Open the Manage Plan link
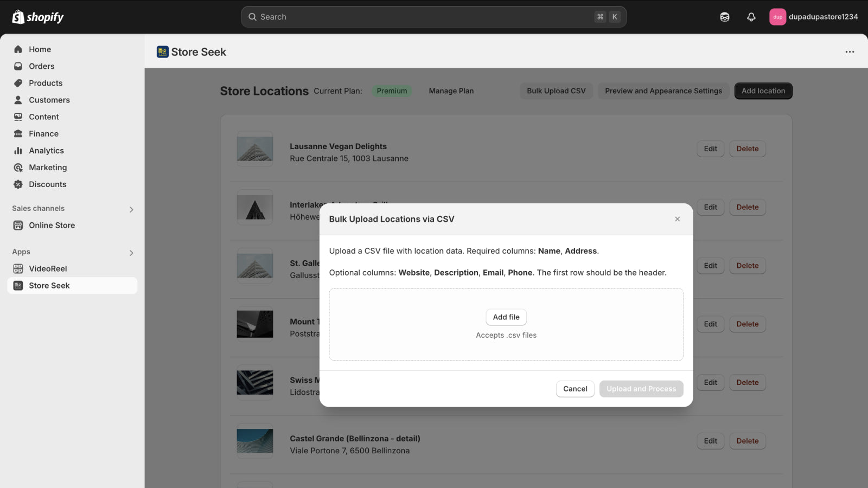This screenshot has height=488, width=868. click(x=451, y=91)
